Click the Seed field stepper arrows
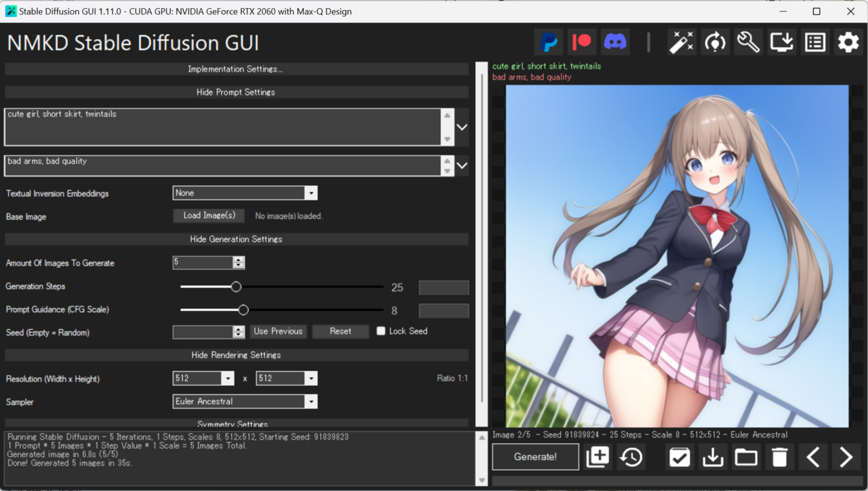This screenshot has height=491, width=868. point(239,332)
